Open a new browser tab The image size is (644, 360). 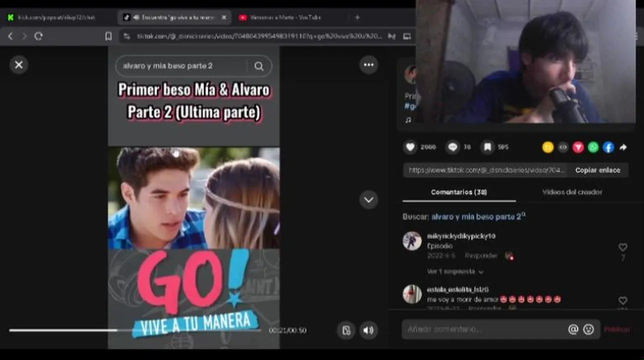pos(357,17)
